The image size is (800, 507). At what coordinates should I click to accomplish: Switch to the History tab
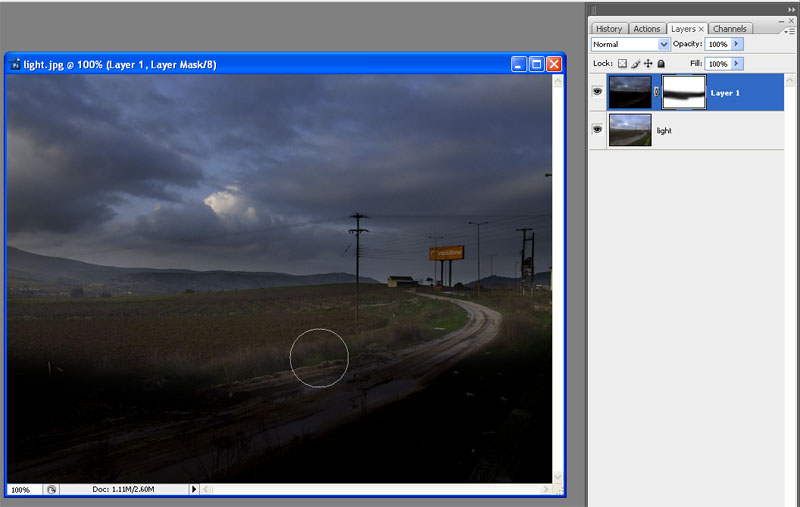(609, 29)
